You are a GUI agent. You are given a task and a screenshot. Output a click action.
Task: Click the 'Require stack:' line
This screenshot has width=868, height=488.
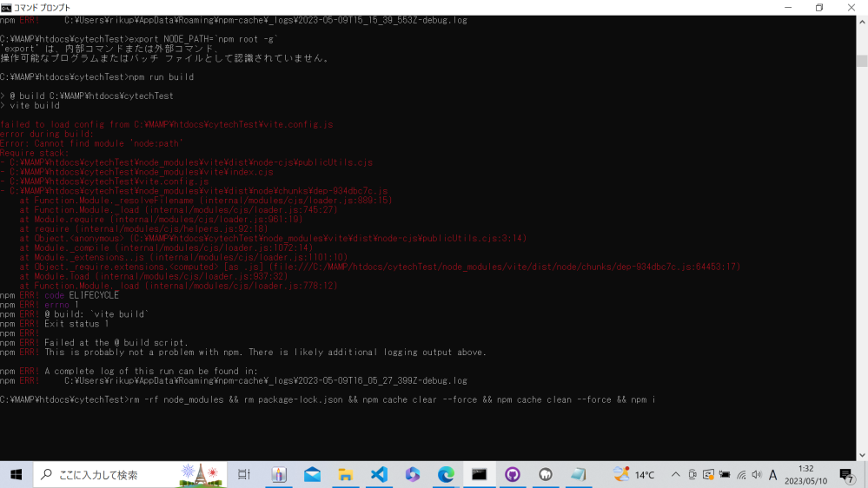[35, 153]
